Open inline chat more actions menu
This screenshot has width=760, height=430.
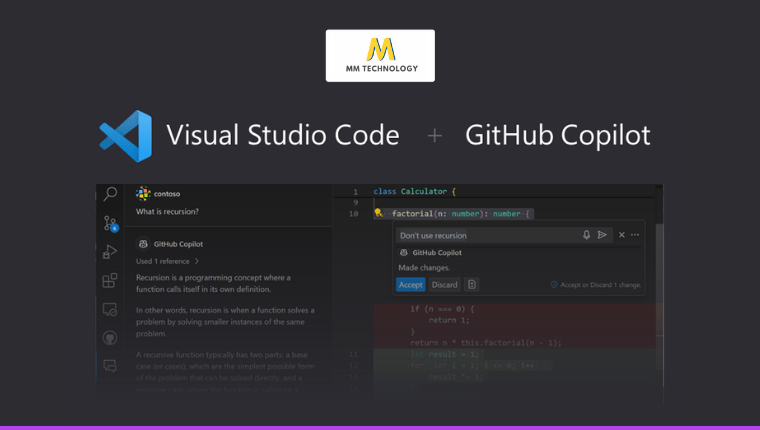635,235
